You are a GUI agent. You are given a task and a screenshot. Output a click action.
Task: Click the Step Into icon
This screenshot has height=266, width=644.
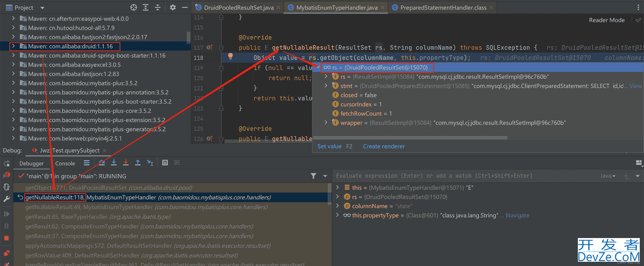click(x=114, y=163)
